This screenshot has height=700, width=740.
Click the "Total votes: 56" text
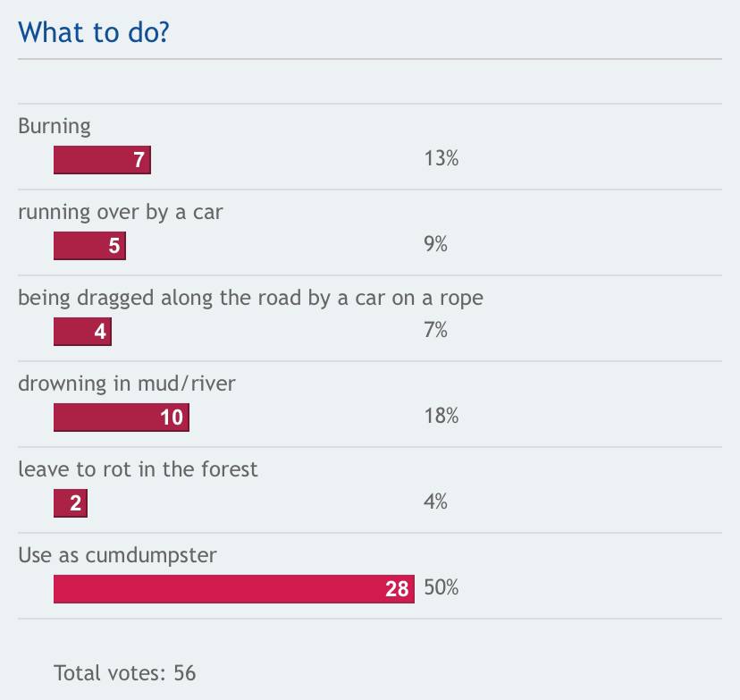[x=124, y=672]
